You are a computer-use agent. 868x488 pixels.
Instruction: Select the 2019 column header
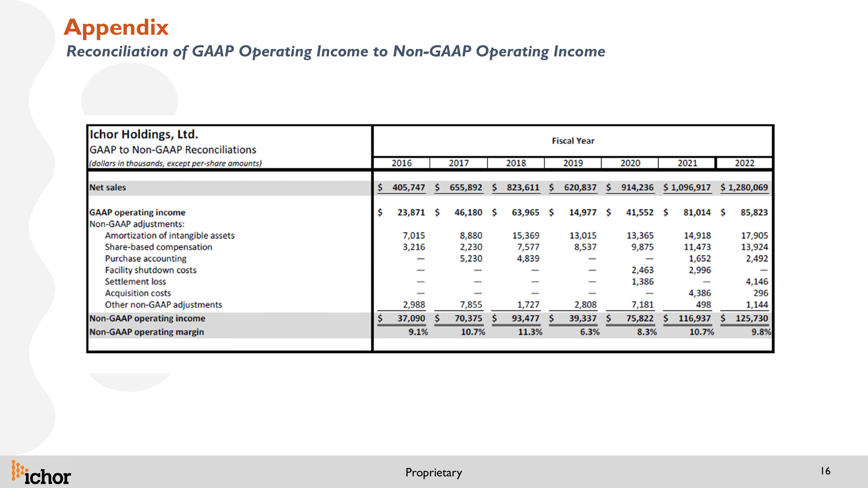click(573, 163)
